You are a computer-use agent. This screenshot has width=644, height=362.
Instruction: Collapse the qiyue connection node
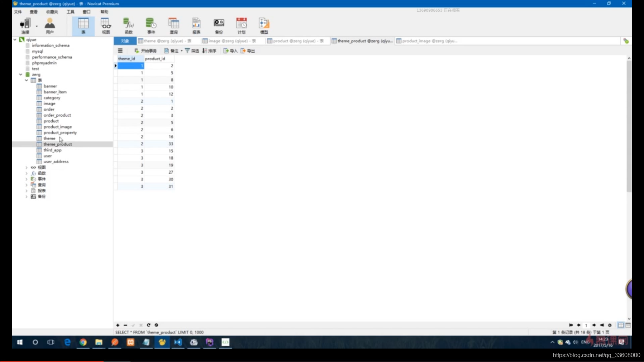click(15, 40)
